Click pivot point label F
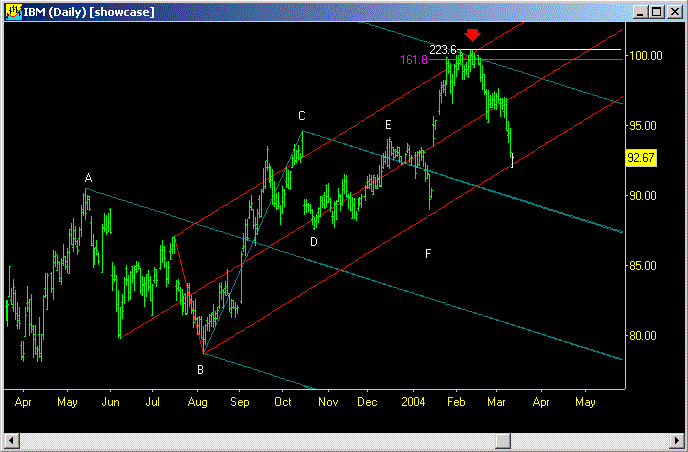 (x=428, y=254)
